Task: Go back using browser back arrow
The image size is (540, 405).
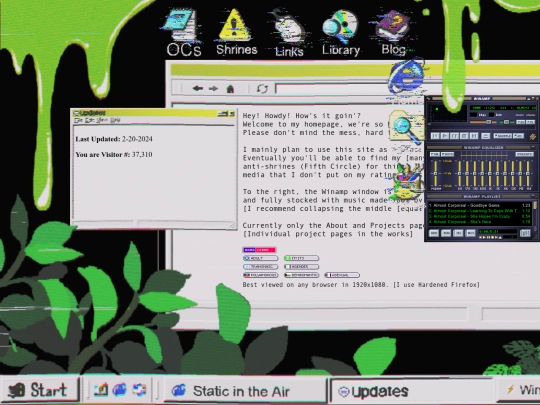Action: (x=197, y=89)
